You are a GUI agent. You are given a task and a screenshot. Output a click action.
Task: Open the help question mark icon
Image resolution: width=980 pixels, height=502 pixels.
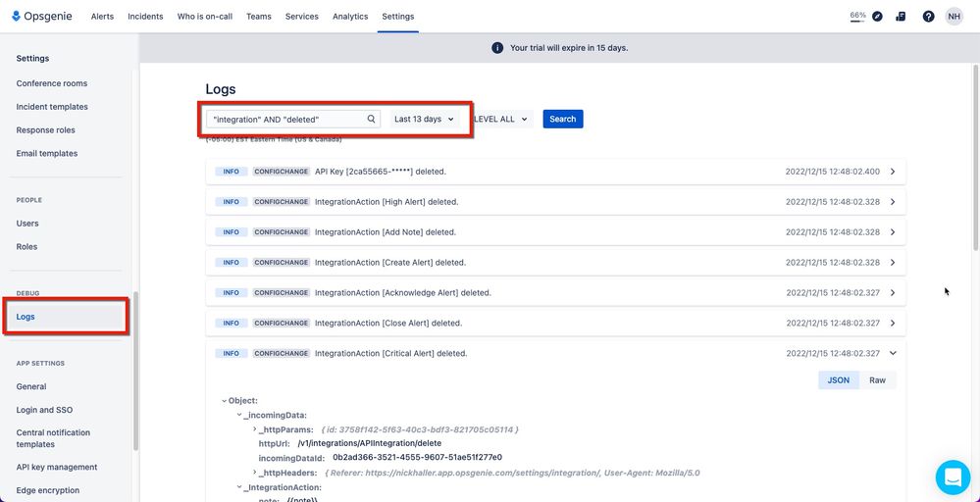pyautogui.click(x=928, y=17)
